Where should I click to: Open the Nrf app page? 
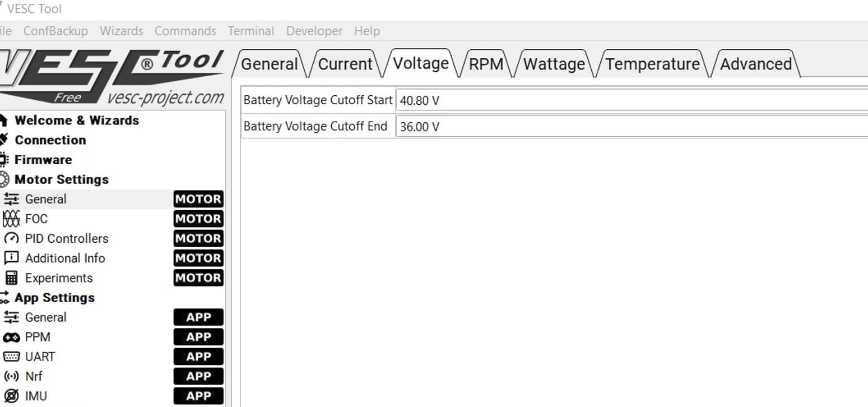pyautogui.click(x=34, y=376)
